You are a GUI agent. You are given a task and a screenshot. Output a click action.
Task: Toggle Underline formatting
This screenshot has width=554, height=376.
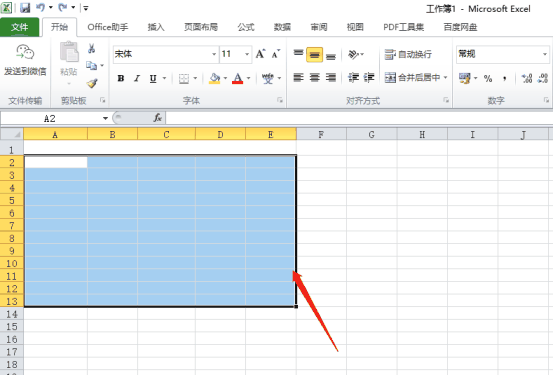click(153, 78)
